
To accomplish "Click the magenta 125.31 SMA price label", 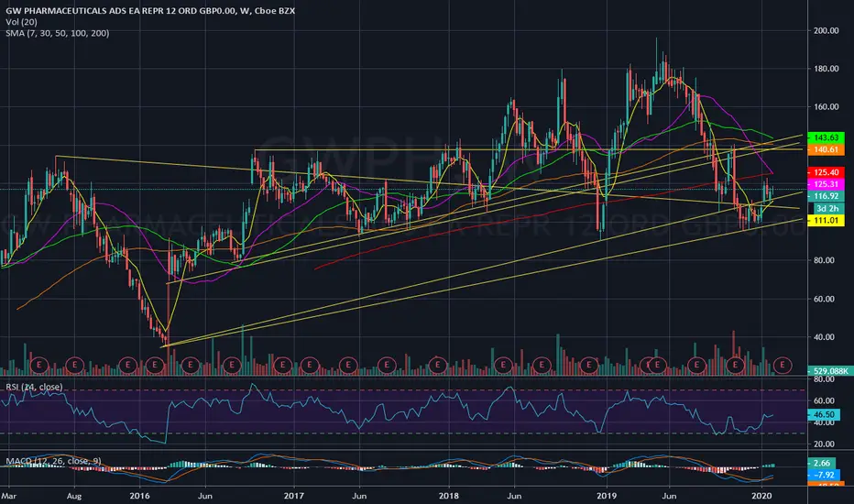I will (826, 184).
